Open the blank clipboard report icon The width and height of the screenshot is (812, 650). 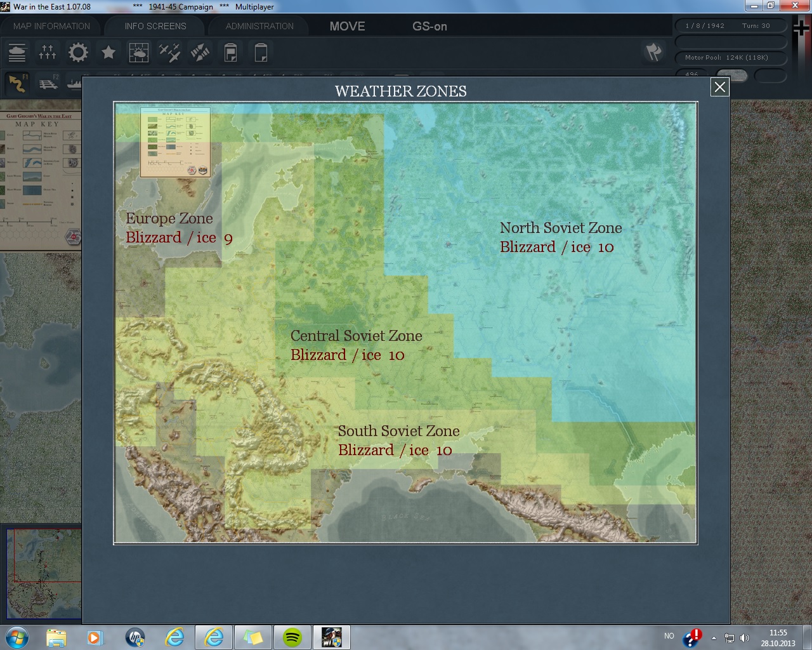pyautogui.click(x=261, y=53)
